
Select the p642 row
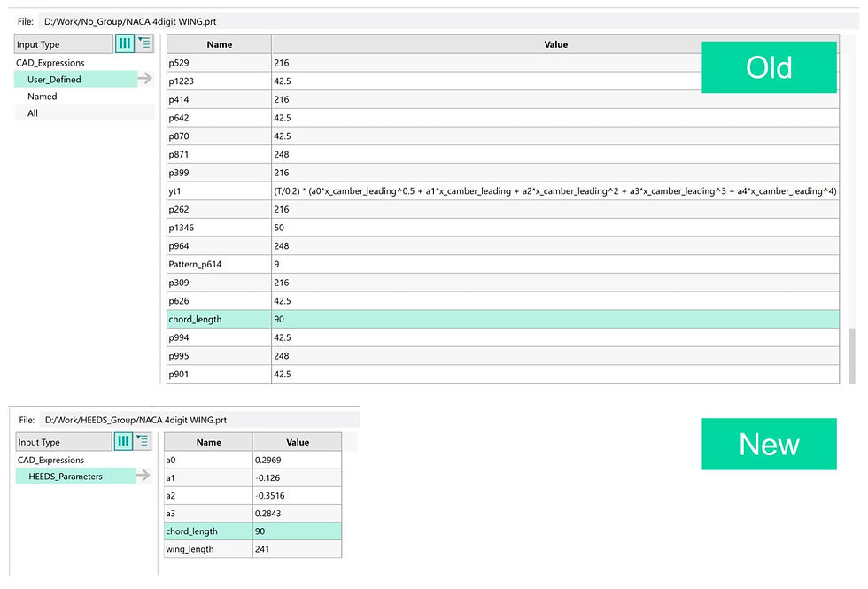(503, 117)
